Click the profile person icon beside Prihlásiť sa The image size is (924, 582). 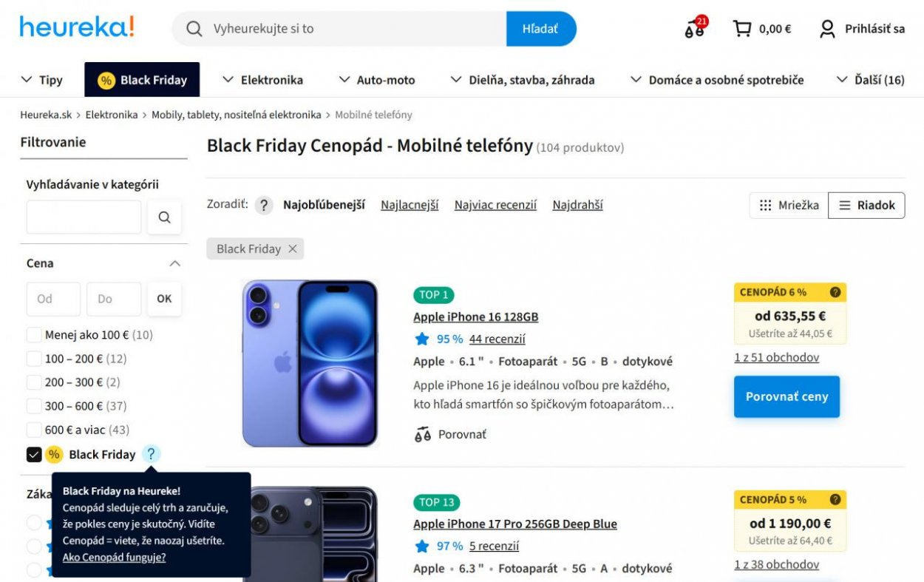point(826,28)
